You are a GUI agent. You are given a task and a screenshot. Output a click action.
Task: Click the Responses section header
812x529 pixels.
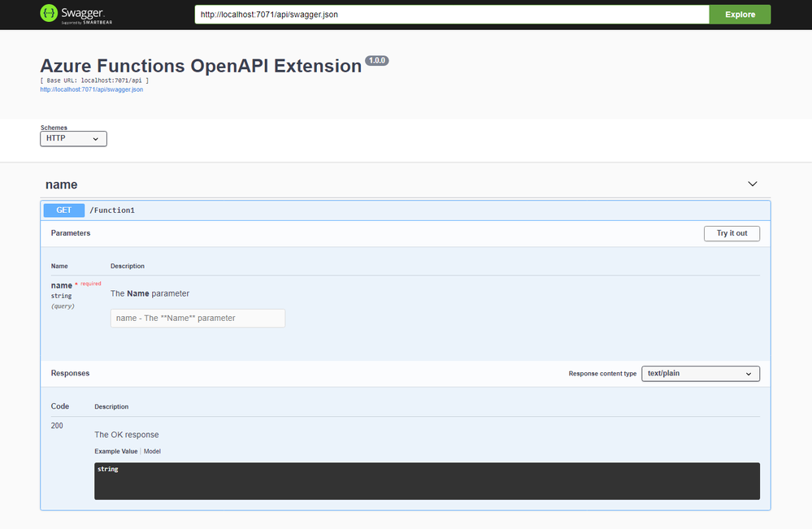click(x=70, y=373)
